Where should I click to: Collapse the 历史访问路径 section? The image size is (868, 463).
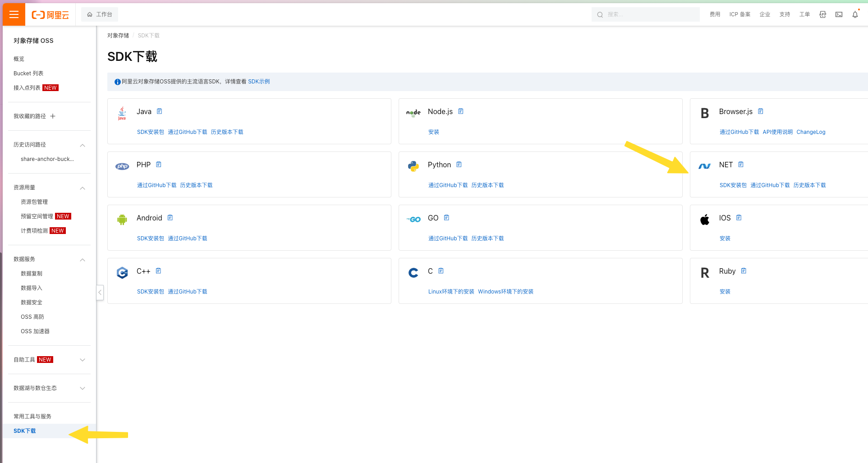click(x=83, y=145)
